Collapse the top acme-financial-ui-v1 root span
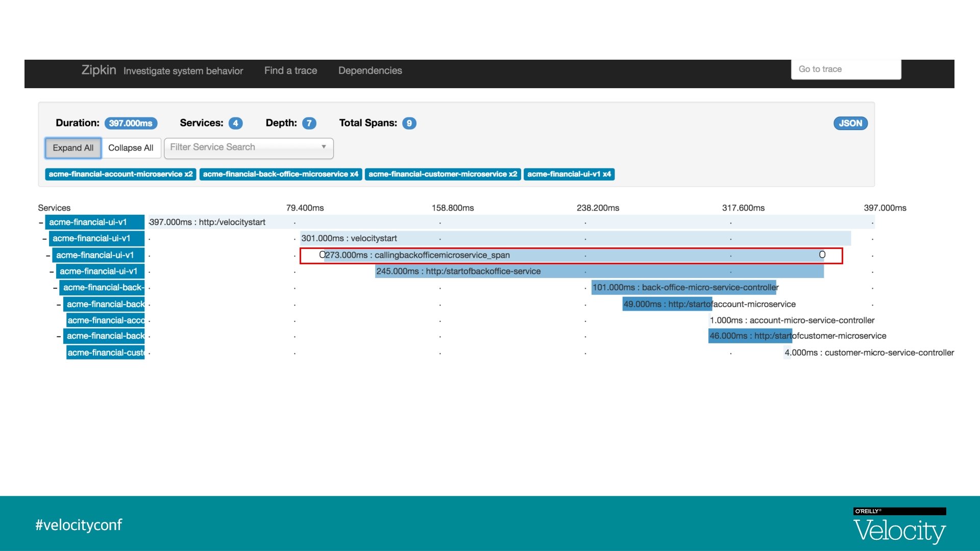 pyautogui.click(x=41, y=222)
